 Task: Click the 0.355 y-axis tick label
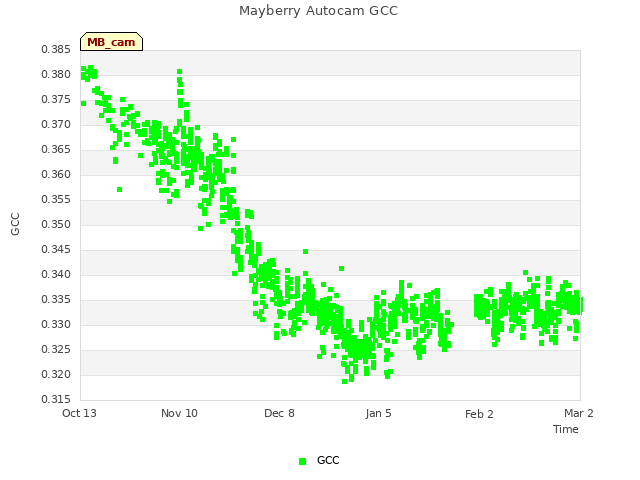tap(56, 200)
